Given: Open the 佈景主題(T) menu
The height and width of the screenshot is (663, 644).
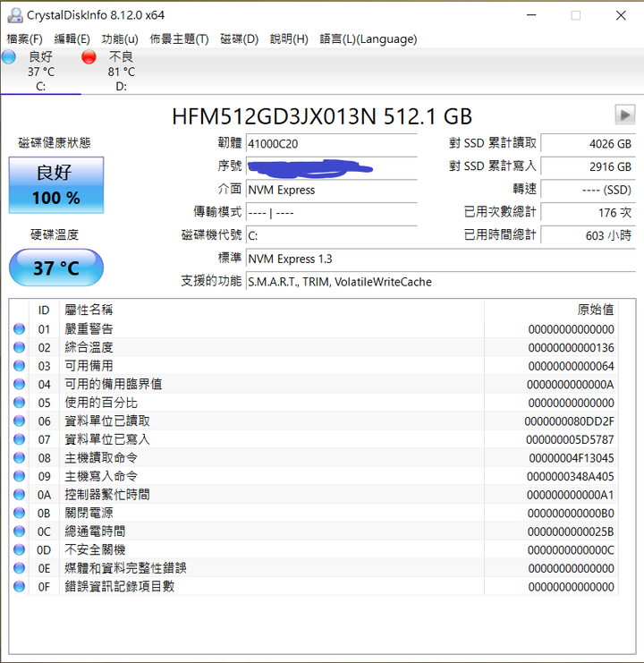Looking at the screenshot, I should coord(179,38).
